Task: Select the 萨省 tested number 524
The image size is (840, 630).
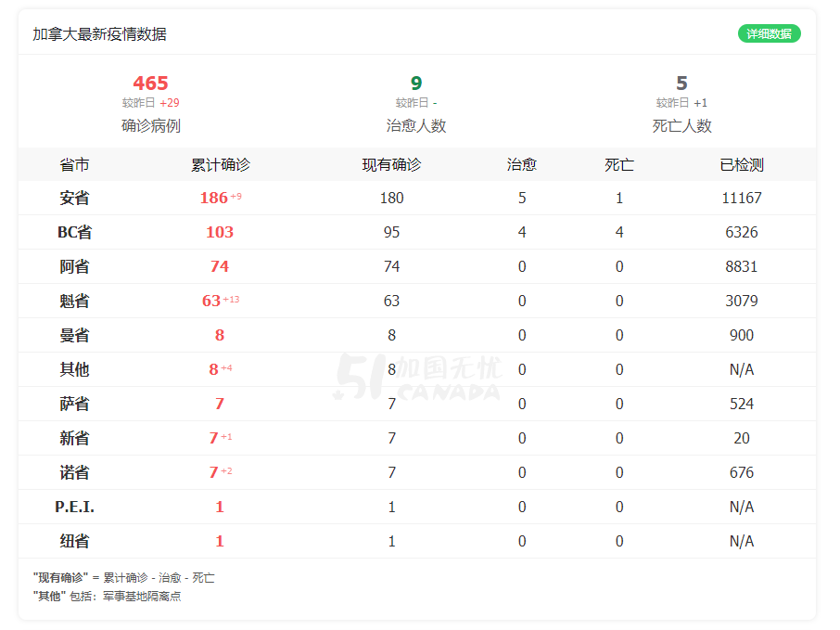Action: [742, 404]
